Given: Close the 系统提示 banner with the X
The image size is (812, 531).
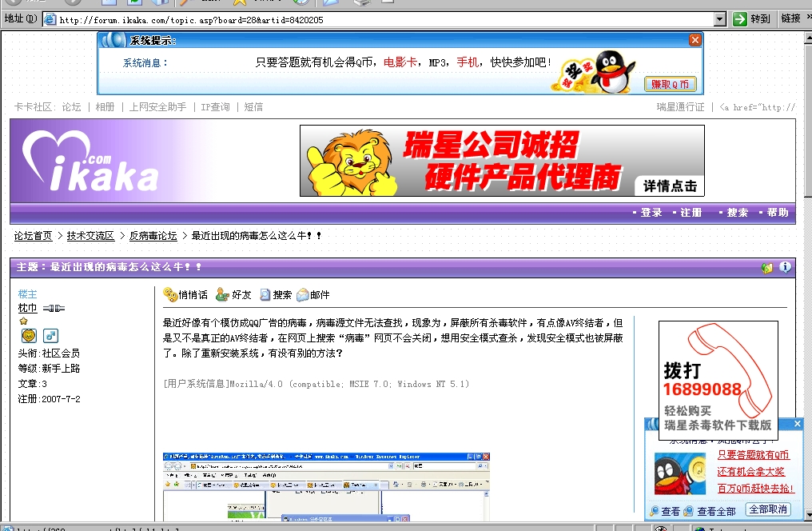Looking at the screenshot, I should (695, 40).
